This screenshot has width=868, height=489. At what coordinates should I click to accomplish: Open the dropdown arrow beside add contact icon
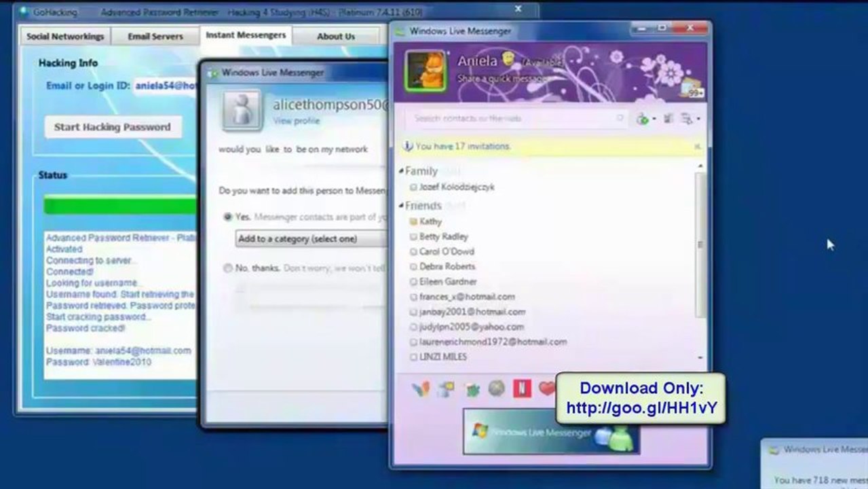click(x=654, y=120)
